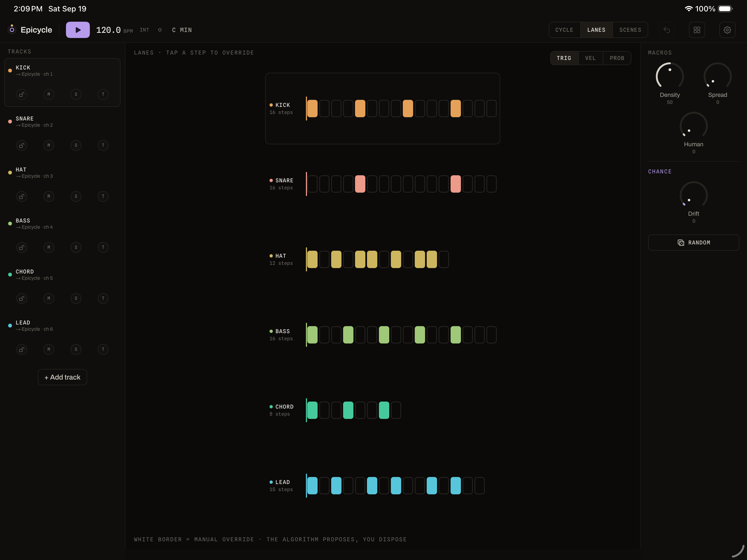The height and width of the screenshot is (560, 747).
Task: Click the INT clock source label
Action: pyautogui.click(x=144, y=30)
